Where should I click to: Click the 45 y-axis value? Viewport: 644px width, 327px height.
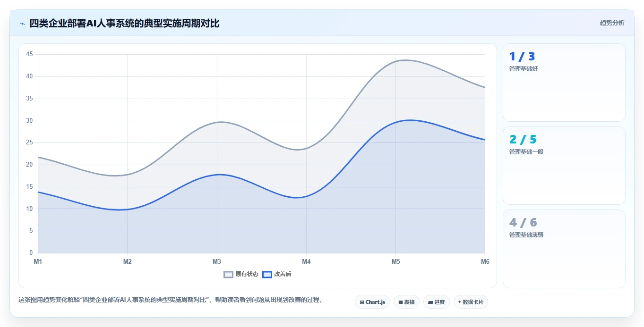point(29,54)
